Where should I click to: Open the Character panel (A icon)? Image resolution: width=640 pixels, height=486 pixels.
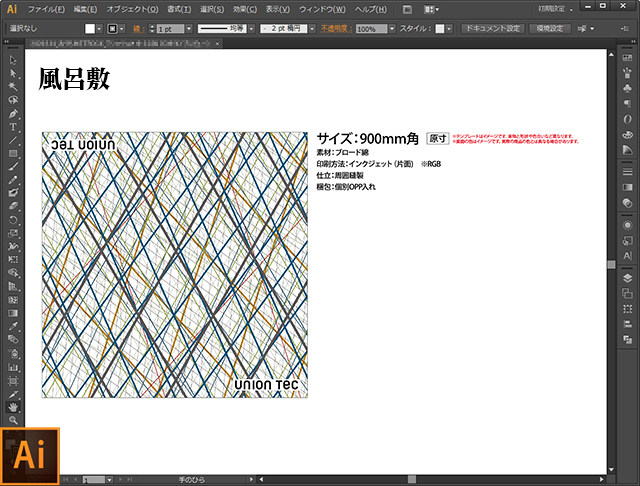tap(627, 256)
